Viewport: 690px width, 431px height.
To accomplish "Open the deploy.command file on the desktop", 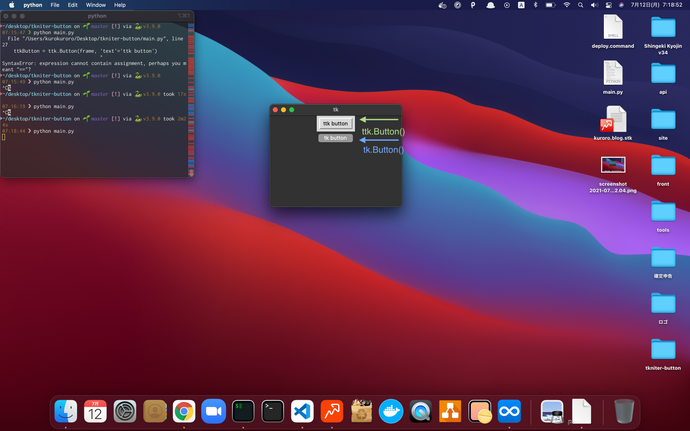I will point(613,31).
